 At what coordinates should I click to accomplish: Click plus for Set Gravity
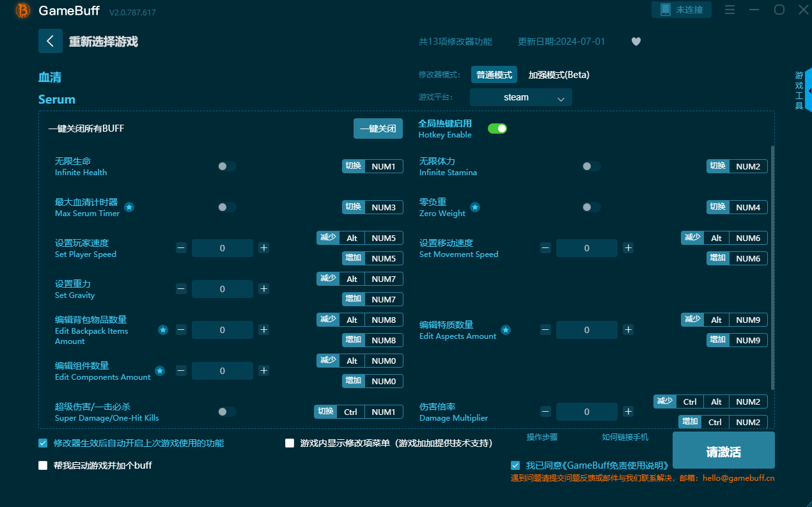(263, 289)
